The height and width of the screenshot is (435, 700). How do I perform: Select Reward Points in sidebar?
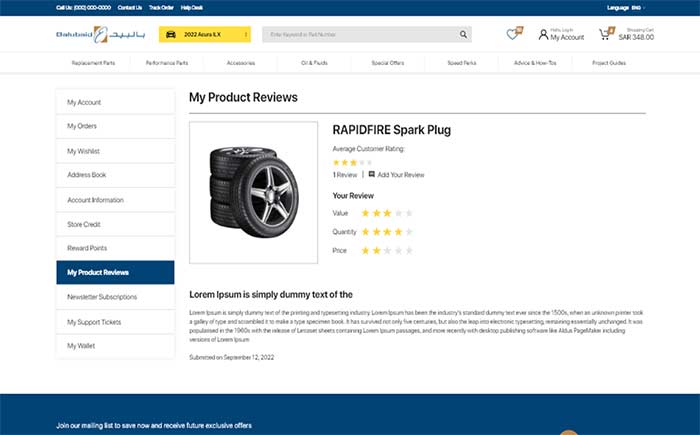115,248
